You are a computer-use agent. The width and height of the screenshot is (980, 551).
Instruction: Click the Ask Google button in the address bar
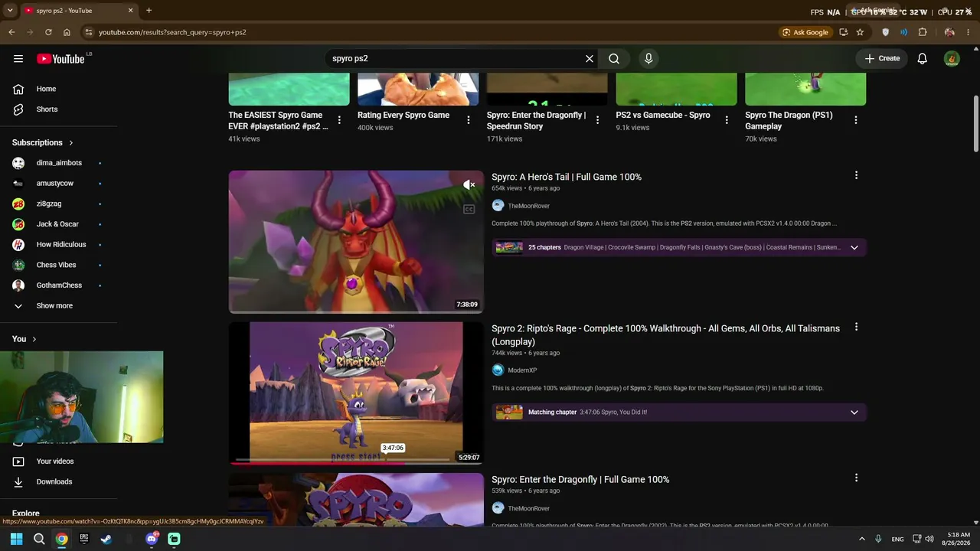805,32
